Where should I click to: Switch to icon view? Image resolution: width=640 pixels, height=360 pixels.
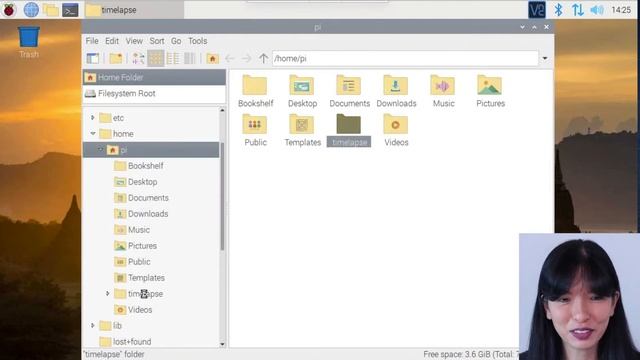pos(156,58)
